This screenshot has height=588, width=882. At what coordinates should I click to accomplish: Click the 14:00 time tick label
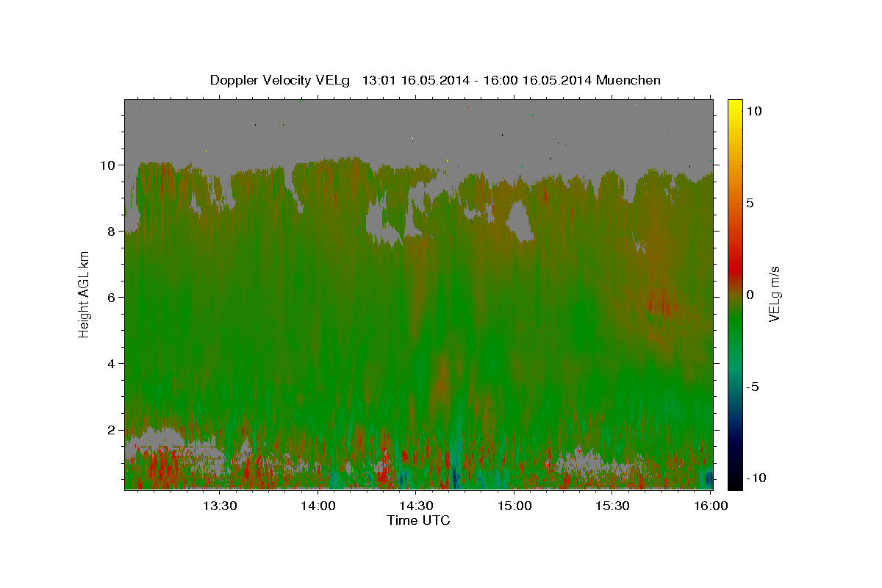click(318, 506)
